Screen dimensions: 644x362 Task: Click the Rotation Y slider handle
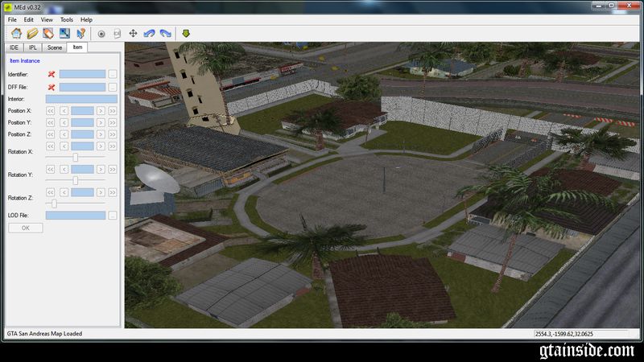[x=75, y=180]
